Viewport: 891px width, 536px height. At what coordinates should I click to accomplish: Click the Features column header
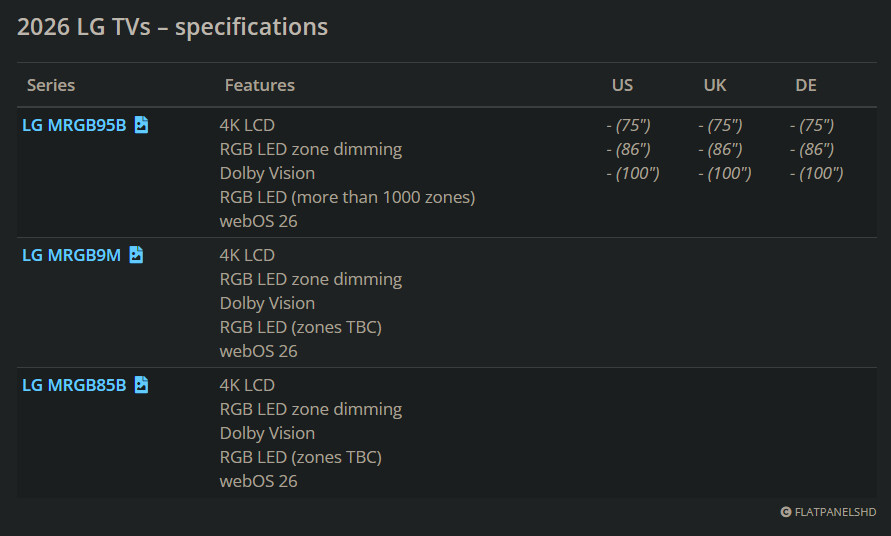click(x=260, y=85)
